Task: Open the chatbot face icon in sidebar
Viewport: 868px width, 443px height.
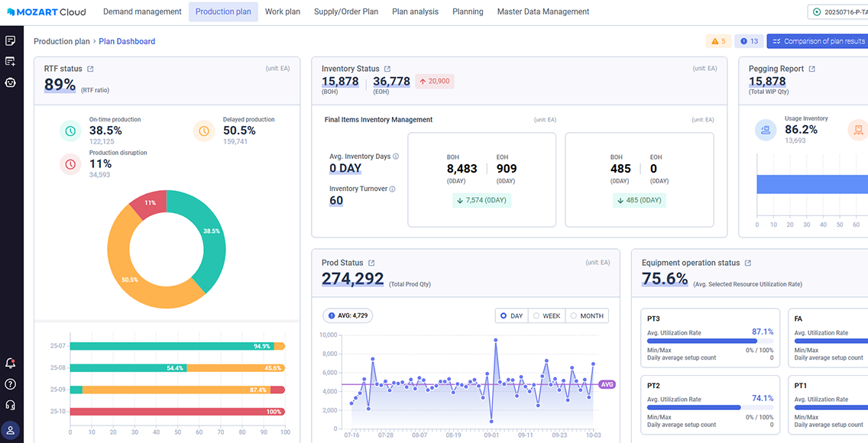Action: [x=11, y=82]
